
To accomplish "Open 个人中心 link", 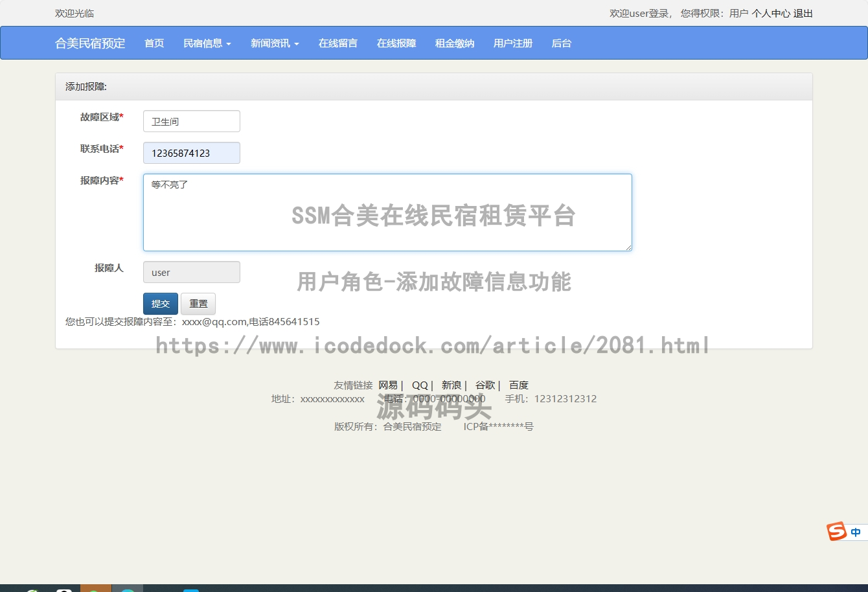I will (x=771, y=13).
